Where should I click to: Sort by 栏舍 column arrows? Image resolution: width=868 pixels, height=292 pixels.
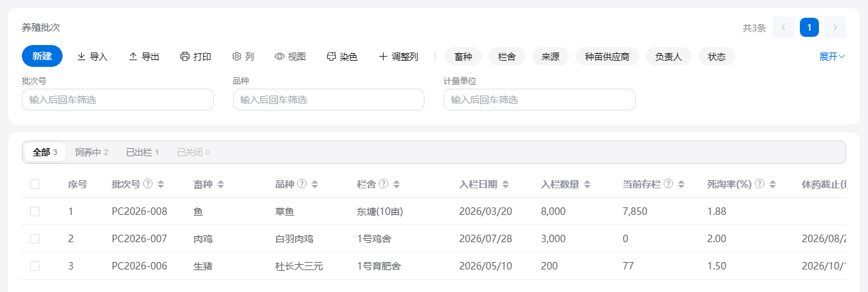click(x=397, y=184)
